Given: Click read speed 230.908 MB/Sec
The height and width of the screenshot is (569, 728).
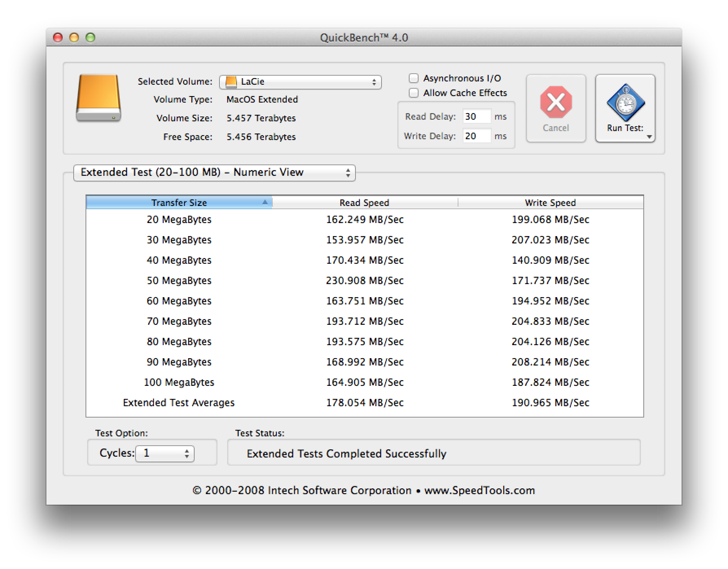Looking at the screenshot, I should 365,280.
